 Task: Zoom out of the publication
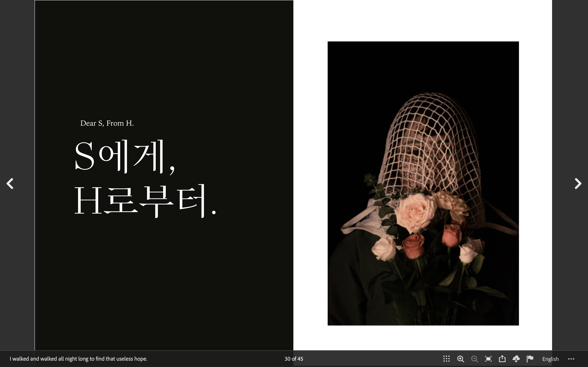[x=474, y=359]
